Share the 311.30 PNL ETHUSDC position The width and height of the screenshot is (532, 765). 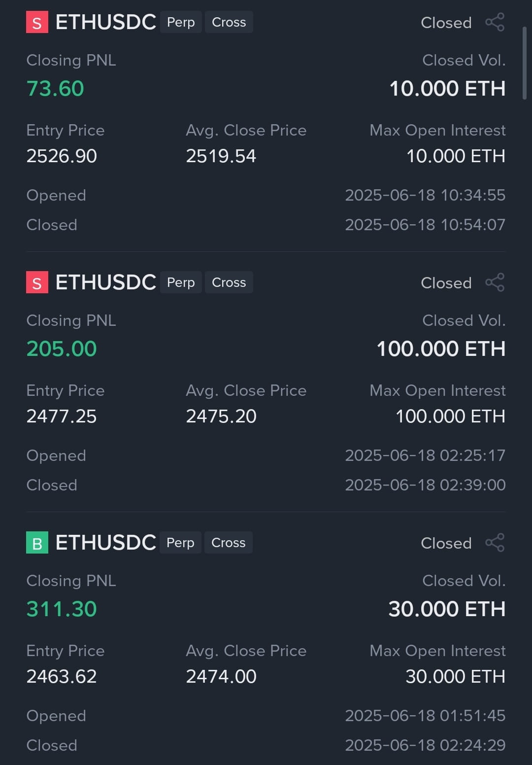[495, 543]
